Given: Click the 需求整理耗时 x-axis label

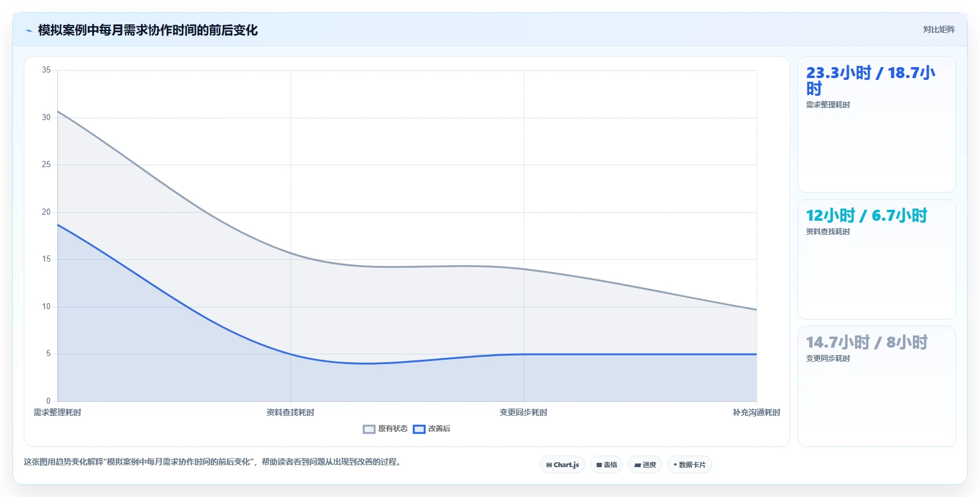Looking at the screenshot, I should point(57,413).
